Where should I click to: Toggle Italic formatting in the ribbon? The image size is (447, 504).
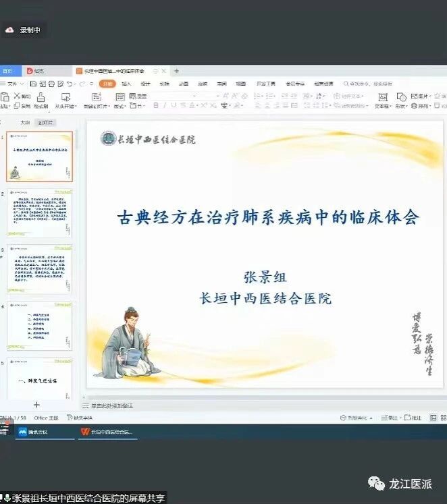(165, 106)
